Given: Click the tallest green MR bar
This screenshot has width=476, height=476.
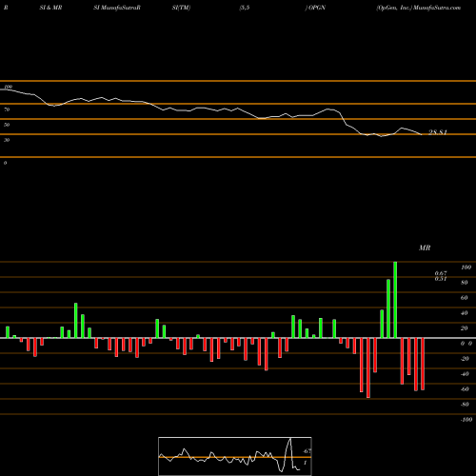Looking at the screenshot, I should click(x=395, y=300).
